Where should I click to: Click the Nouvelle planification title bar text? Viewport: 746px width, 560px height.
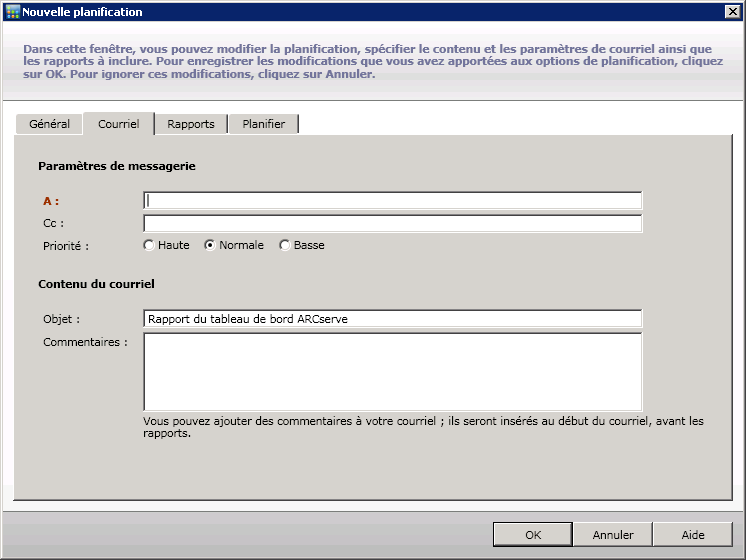click(x=82, y=12)
